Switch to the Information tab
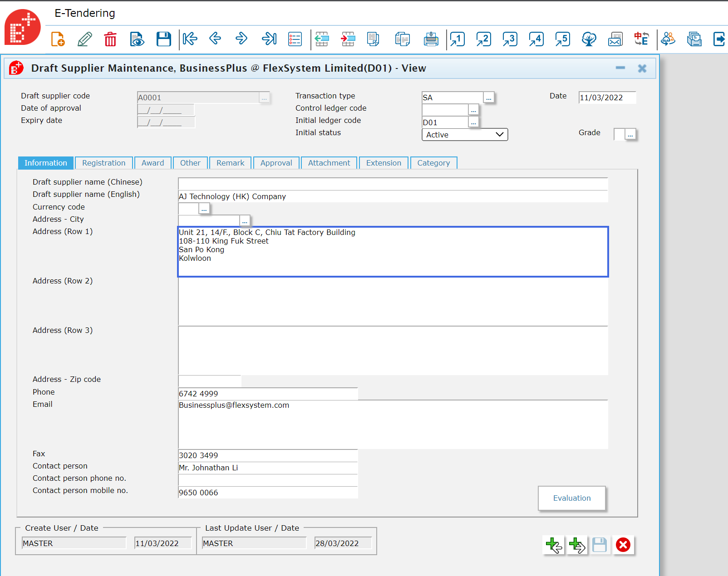This screenshot has height=576, width=728. click(45, 163)
